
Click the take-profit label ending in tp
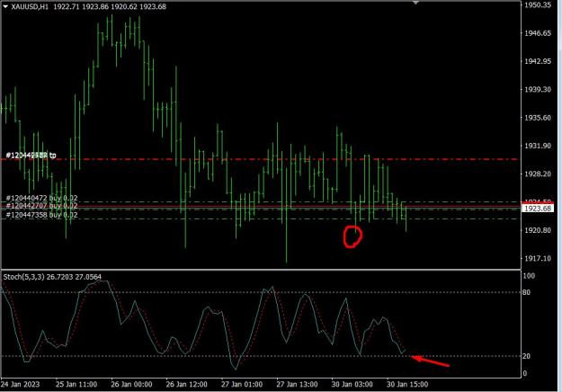(31, 156)
